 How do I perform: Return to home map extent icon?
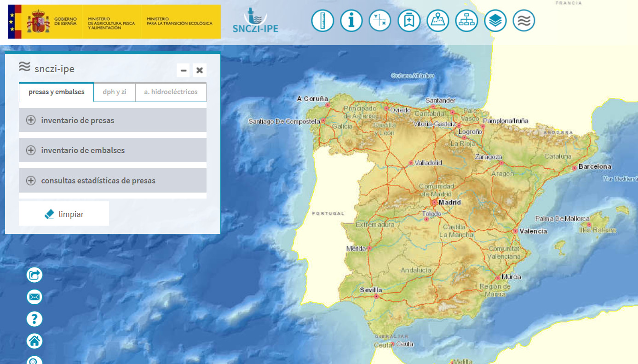coord(34,341)
